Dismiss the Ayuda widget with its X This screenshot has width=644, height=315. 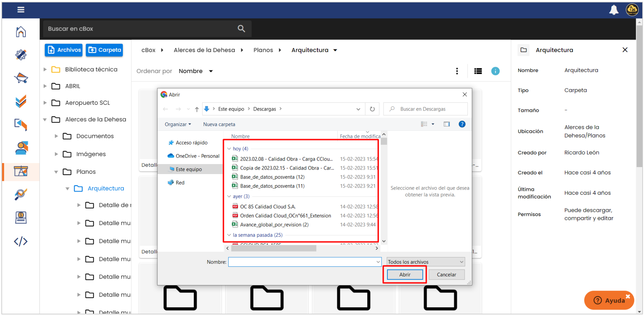pyautogui.click(x=628, y=296)
